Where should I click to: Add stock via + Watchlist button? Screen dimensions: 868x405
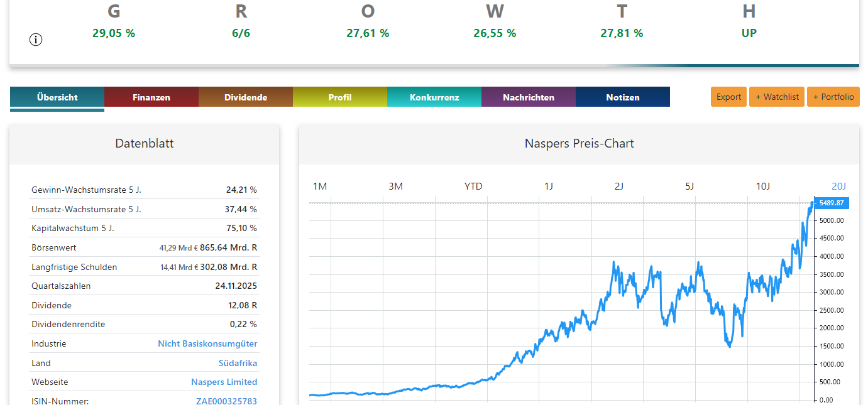click(777, 97)
